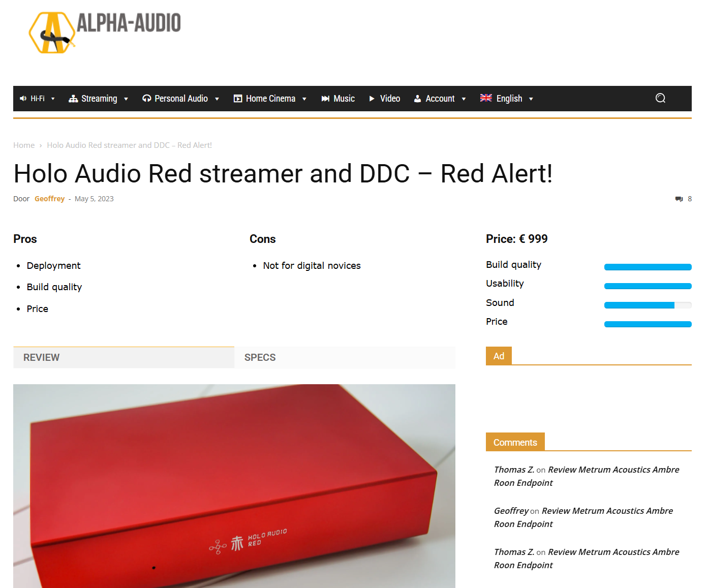Click the 'Pros' heading

coord(25,239)
